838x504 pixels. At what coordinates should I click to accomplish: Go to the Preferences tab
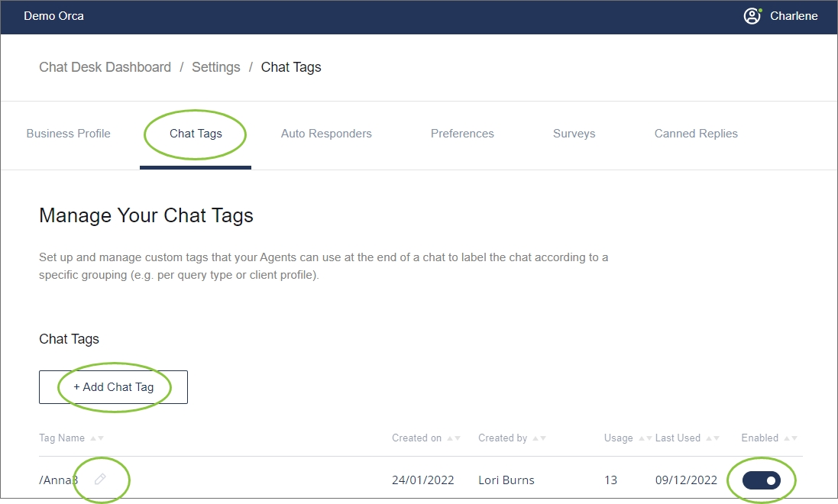pos(462,134)
